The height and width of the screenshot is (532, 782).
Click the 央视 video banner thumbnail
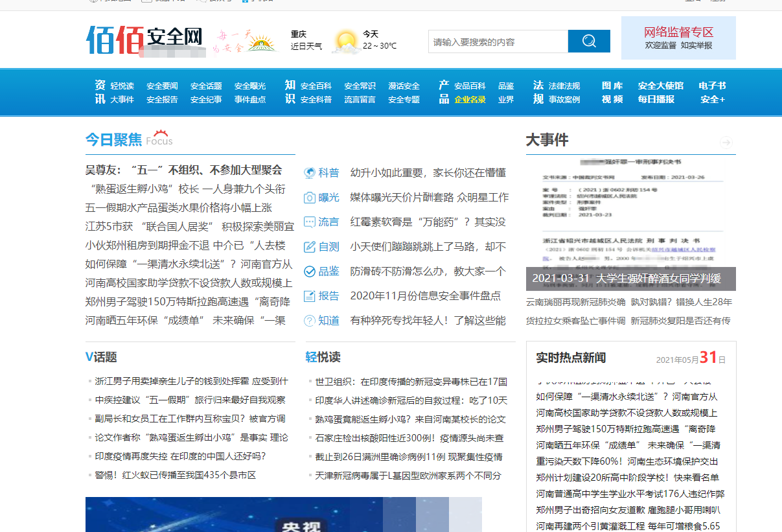[x=284, y=515]
